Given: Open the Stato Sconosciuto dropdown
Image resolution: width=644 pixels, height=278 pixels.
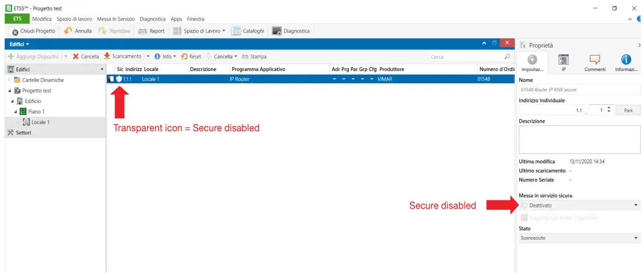Looking at the screenshot, I should pyautogui.click(x=580, y=238).
